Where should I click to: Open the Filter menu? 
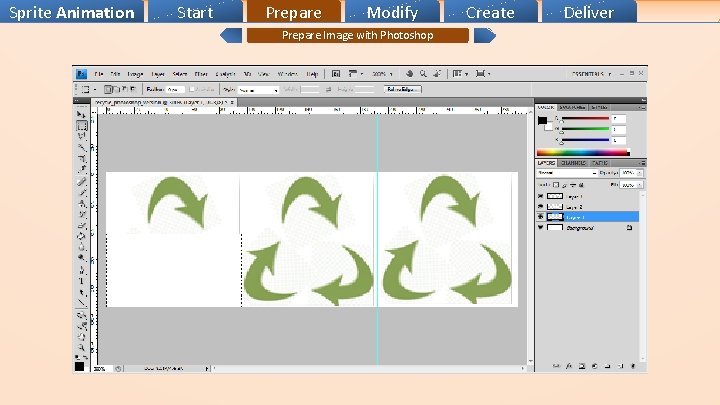point(201,74)
